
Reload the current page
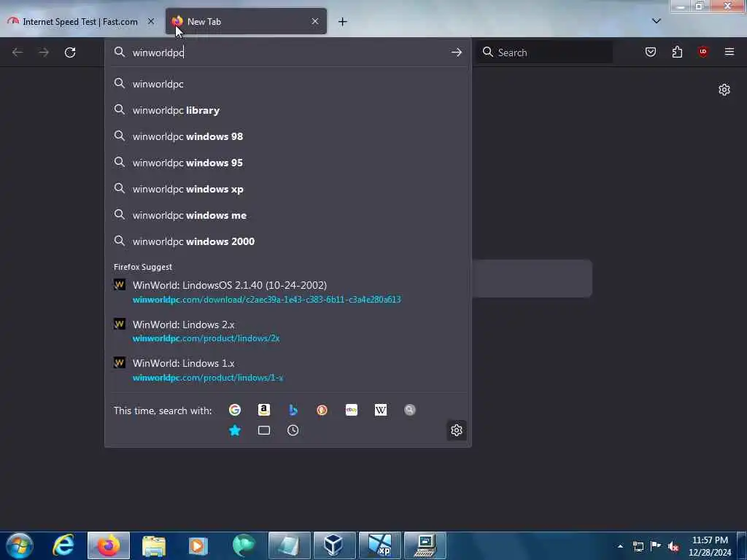pyautogui.click(x=70, y=52)
